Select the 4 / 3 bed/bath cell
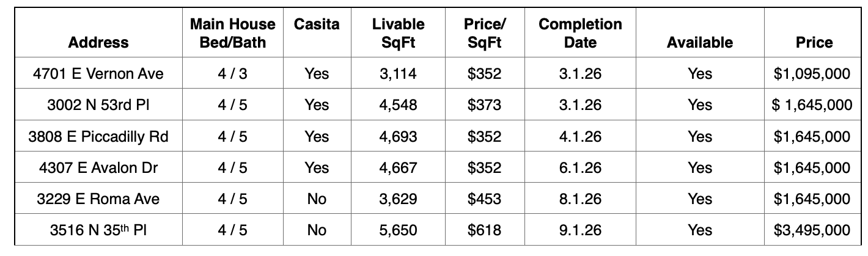The height and width of the screenshot is (256, 868). [232, 74]
